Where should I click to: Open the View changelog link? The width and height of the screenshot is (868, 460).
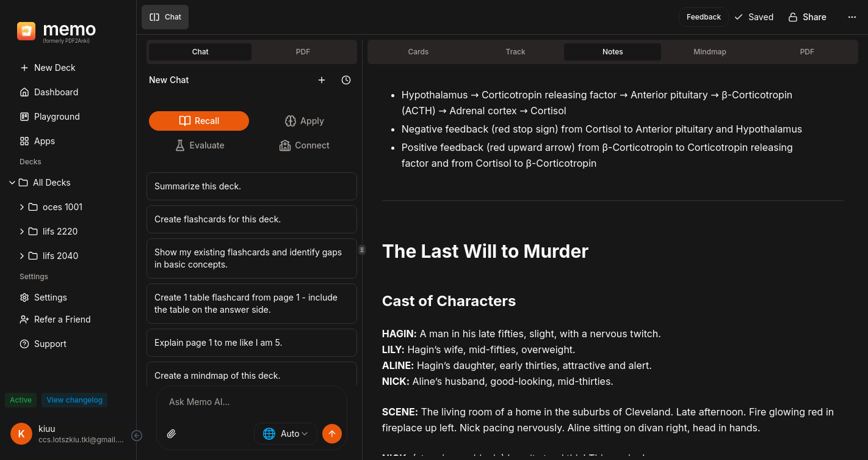tap(74, 400)
